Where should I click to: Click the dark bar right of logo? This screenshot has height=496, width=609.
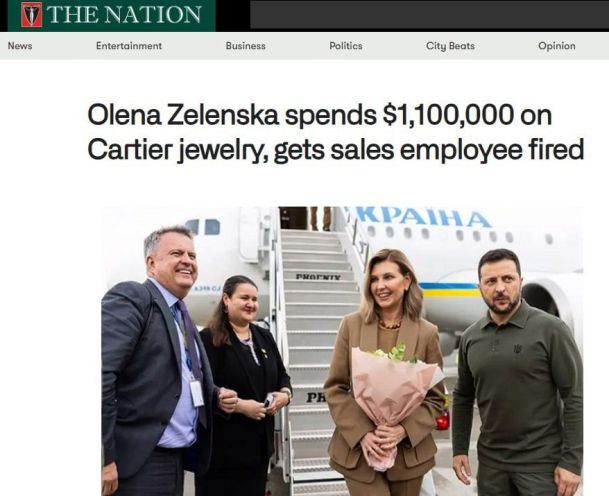pos(428,15)
